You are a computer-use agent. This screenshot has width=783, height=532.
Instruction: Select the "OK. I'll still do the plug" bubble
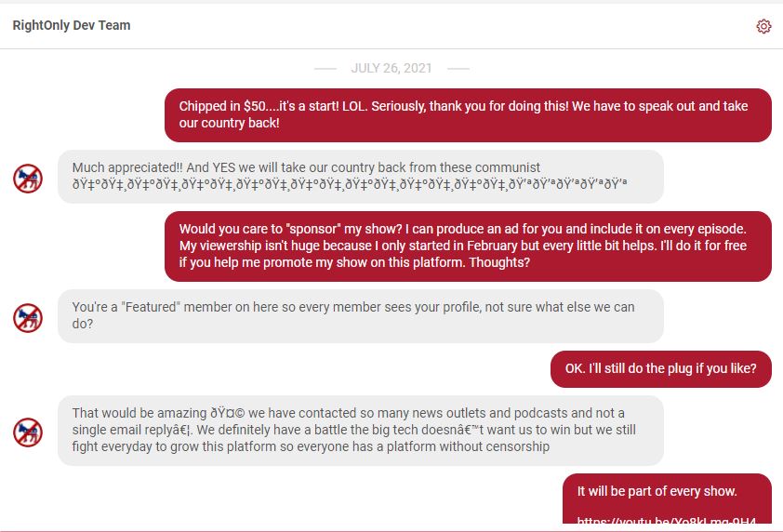point(660,368)
